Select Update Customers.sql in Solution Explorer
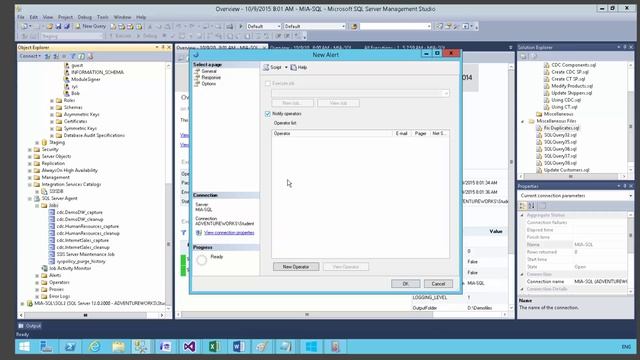640x360 pixels. point(567,170)
